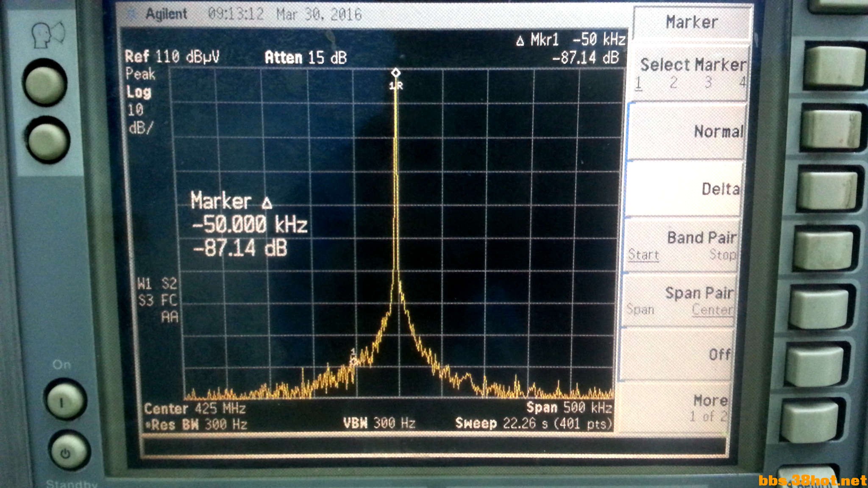The height and width of the screenshot is (488, 868).
Task: Click the VBW 300 Hz readout
Action: pos(379,423)
